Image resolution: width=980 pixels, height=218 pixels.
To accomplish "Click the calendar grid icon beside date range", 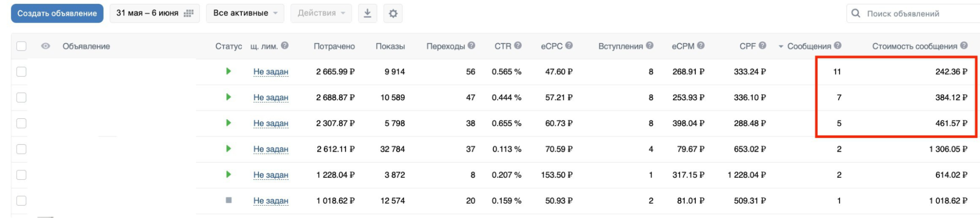I will click(188, 13).
